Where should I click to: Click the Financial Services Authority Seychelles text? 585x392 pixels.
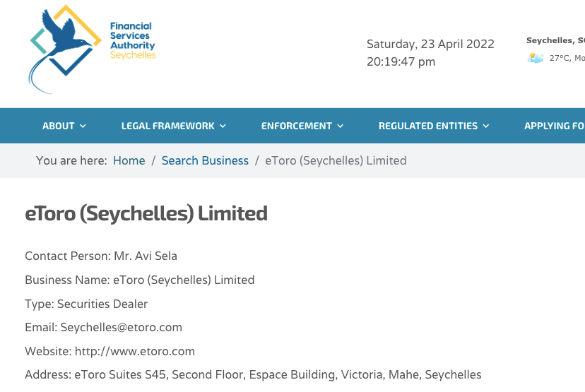(x=132, y=40)
